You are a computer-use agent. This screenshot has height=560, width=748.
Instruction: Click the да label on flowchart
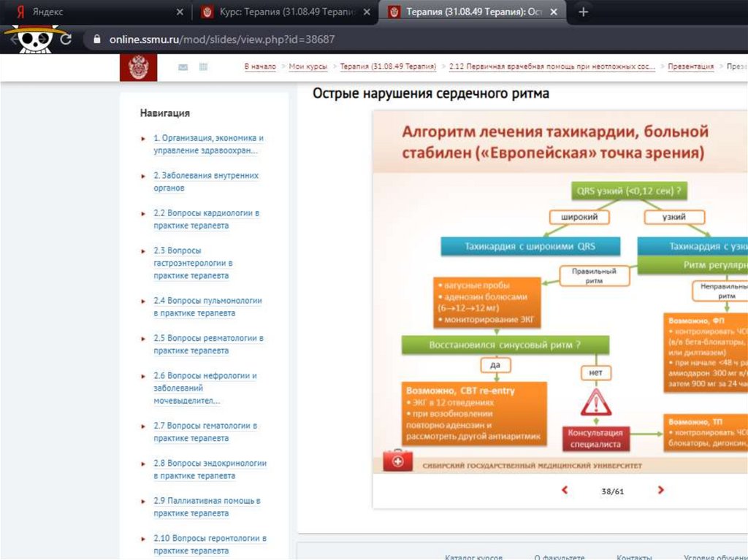tap(496, 365)
